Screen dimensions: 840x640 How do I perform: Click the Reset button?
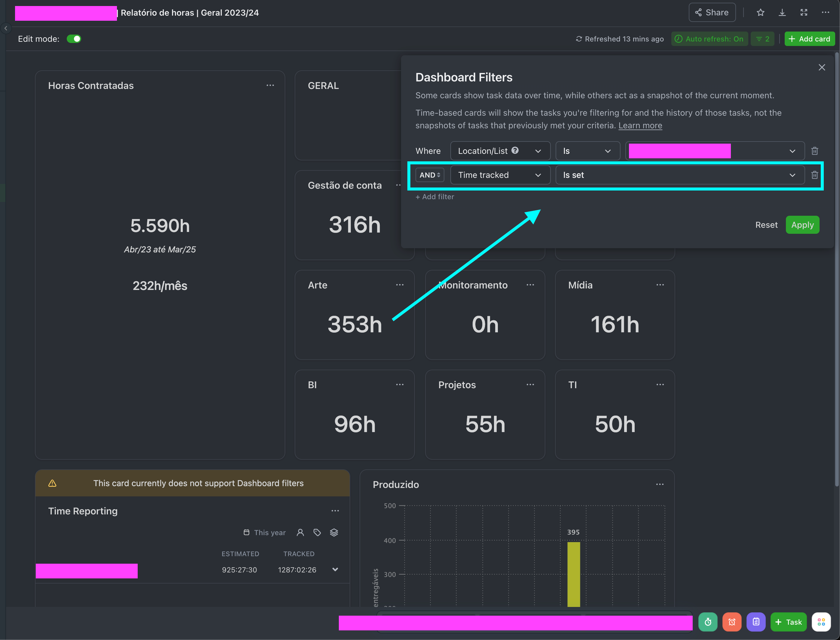tap(766, 225)
